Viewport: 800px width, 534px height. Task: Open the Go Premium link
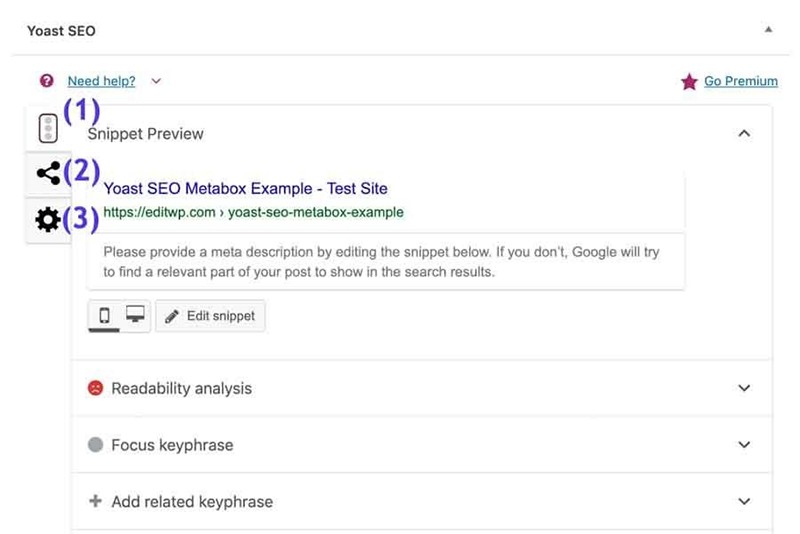[x=740, y=81]
